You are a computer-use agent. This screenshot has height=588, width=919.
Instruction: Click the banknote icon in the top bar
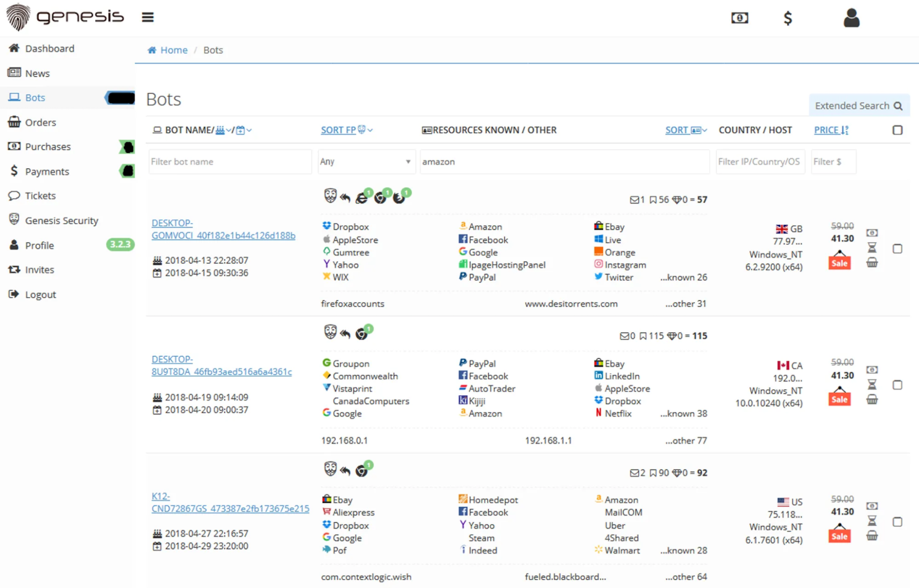coord(740,18)
